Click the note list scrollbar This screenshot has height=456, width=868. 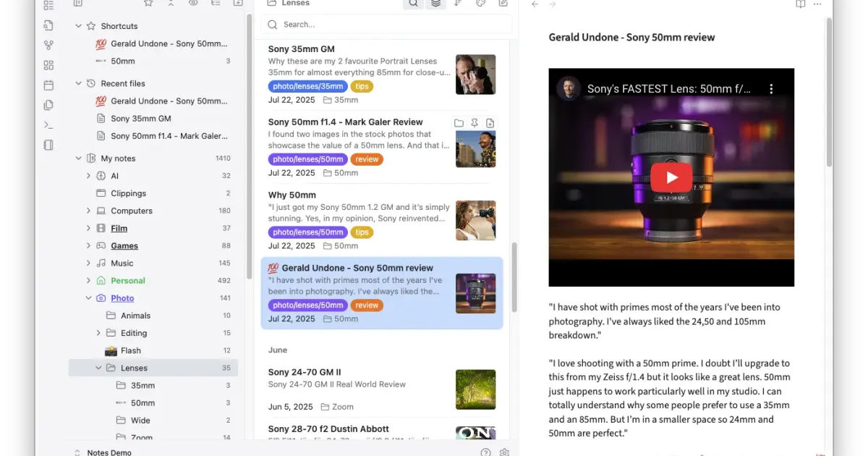(x=515, y=277)
